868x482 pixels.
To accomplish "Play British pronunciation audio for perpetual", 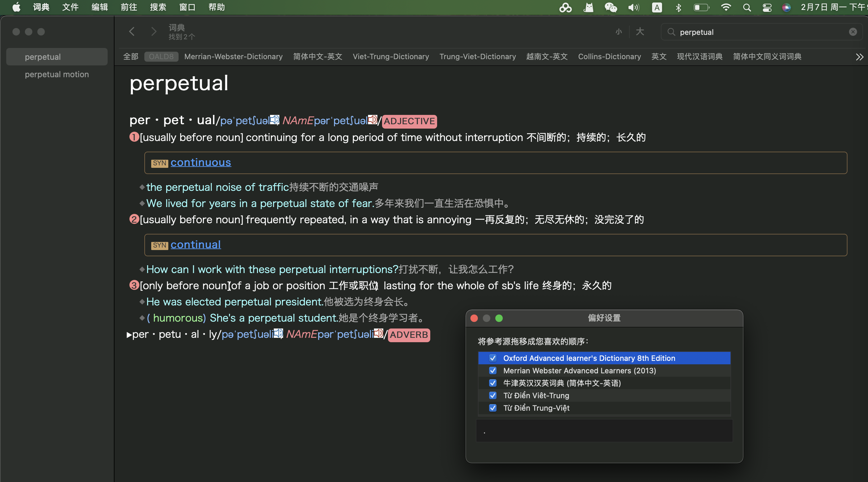I will (274, 120).
